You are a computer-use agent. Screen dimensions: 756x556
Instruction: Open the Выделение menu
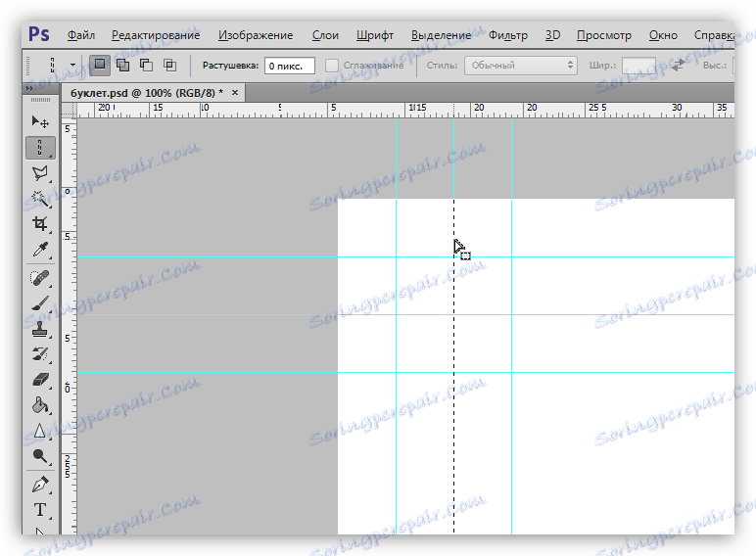(441, 35)
